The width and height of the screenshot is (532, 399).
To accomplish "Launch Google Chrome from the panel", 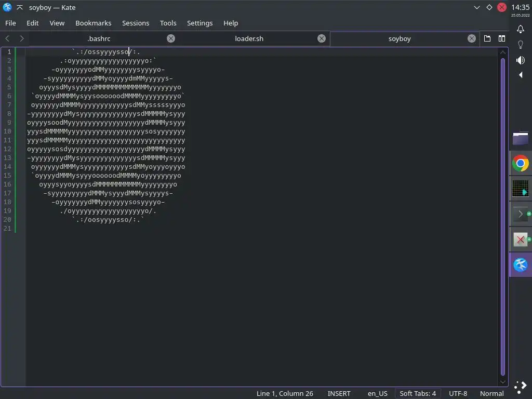I will click(x=521, y=164).
